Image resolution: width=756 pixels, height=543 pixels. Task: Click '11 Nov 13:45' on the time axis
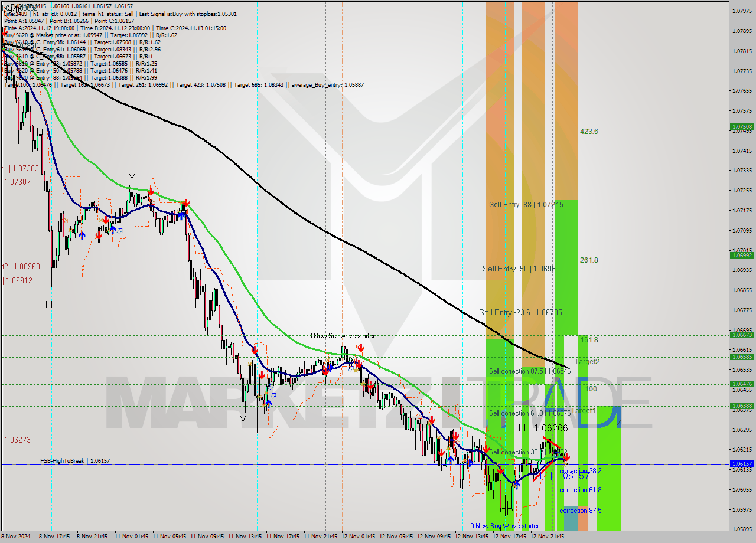(x=245, y=537)
